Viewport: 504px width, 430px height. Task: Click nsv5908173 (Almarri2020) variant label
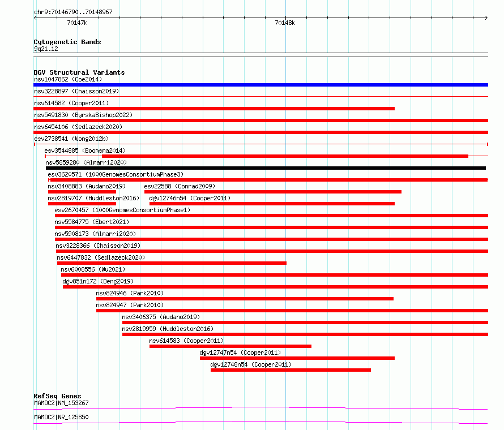pyautogui.click(x=95, y=234)
